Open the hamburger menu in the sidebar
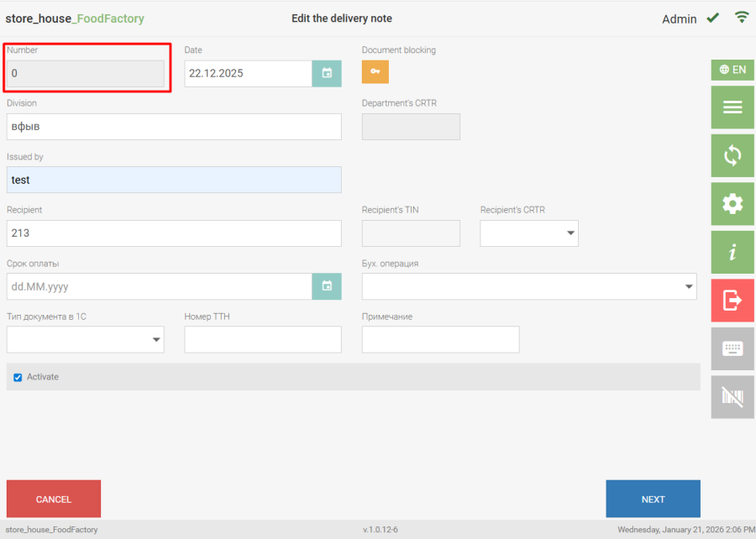Screen dimensions: 756x539 [732, 107]
